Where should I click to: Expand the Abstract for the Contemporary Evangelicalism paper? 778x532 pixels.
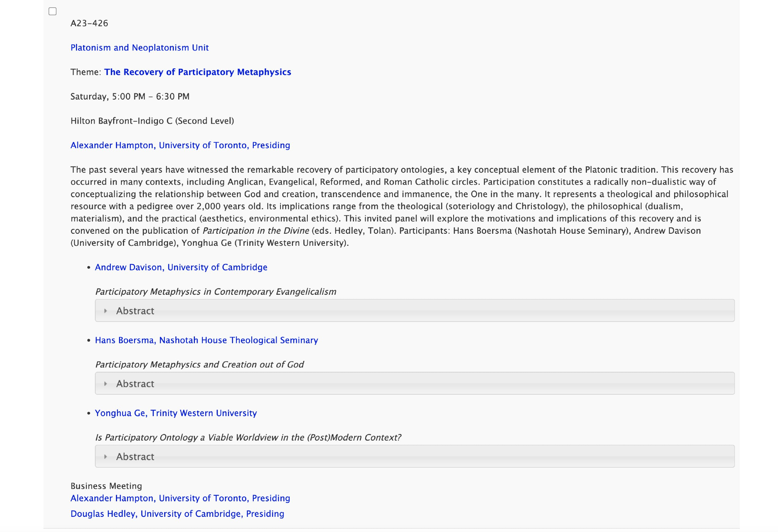tap(135, 311)
